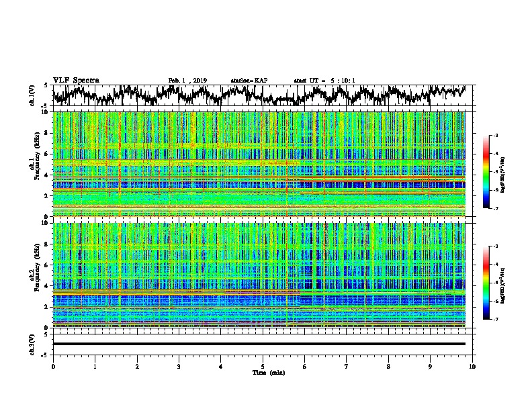Click the -7 label on lower color bar
The width and height of the screenshot is (532, 411).
pyautogui.click(x=495, y=319)
